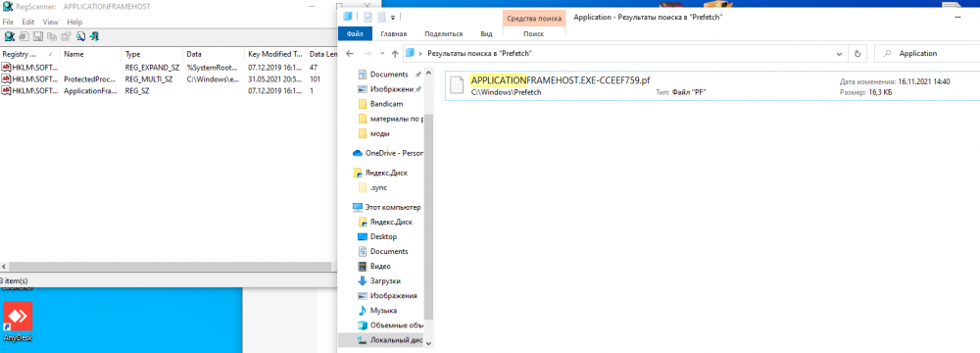Select the REG_EXPAND_SZ registry row

click(169, 67)
